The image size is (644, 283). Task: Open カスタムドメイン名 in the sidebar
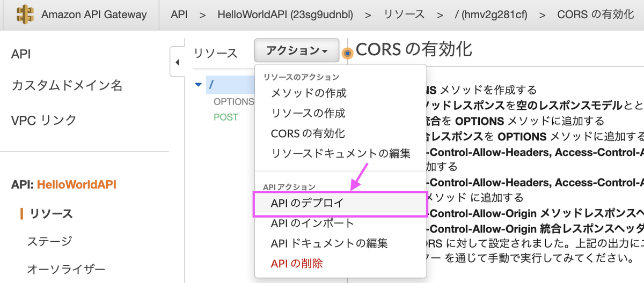tap(67, 85)
